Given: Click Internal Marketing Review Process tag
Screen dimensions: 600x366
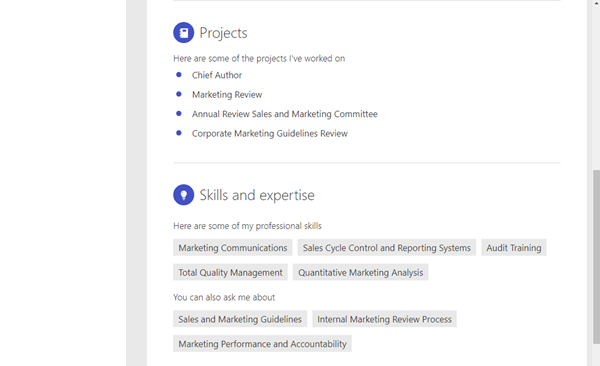Looking at the screenshot, I should click(x=384, y=319).
